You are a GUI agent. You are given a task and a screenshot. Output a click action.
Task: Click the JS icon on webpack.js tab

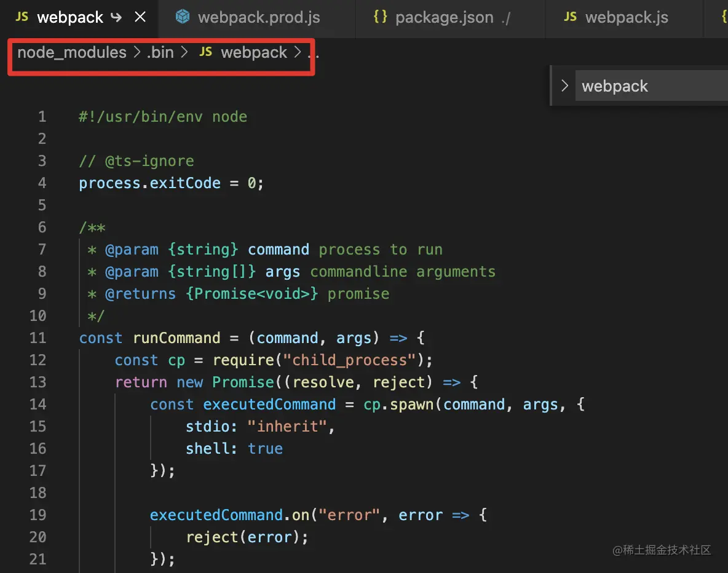click(x=570, y=17)
